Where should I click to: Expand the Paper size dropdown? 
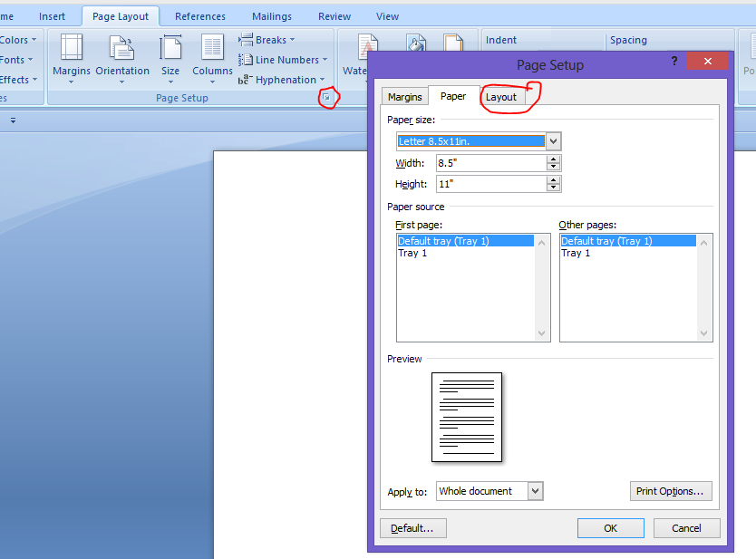[554, 141]
